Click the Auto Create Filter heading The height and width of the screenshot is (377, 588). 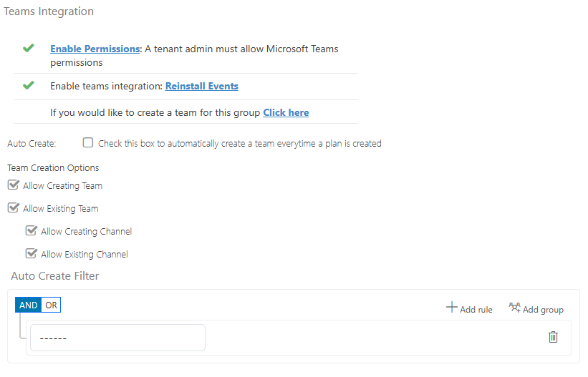pyautogui.click(x=54, y=276)
